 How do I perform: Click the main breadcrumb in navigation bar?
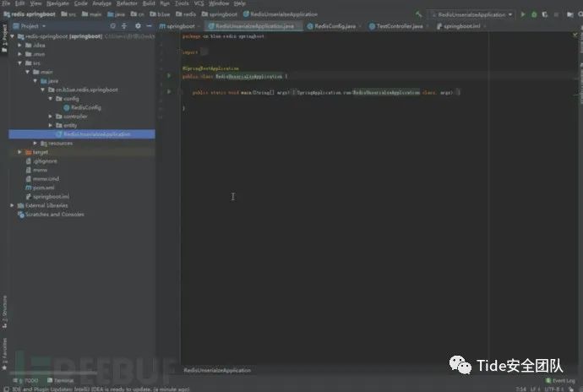click(91, 14)
